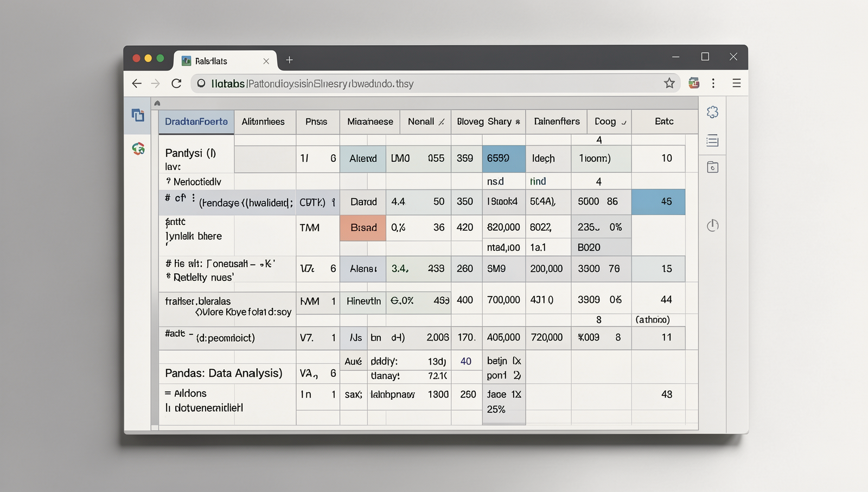The image size is (868, 492).
Task: Click the 200,000 cell
Action: 547,269
